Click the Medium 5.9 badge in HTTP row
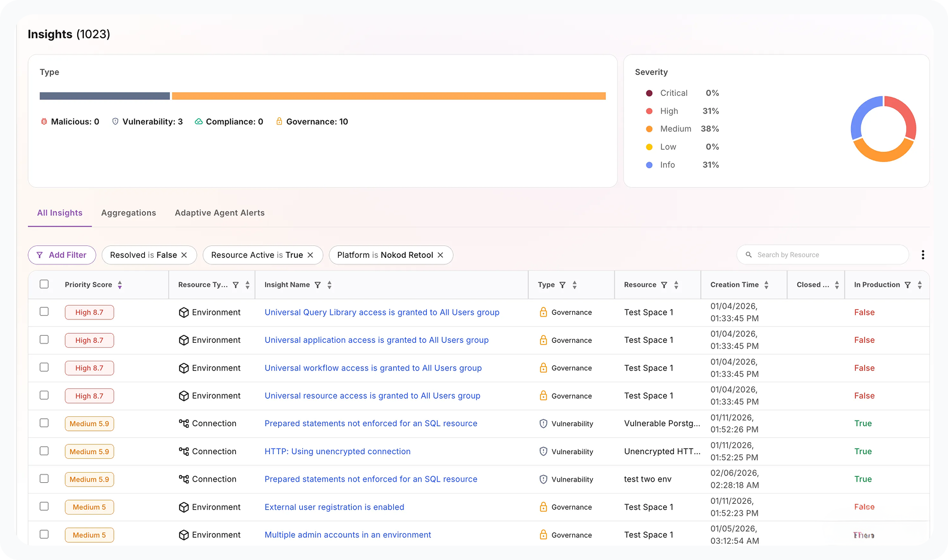This screenshot has height=560, width=948. click(89, 452)
